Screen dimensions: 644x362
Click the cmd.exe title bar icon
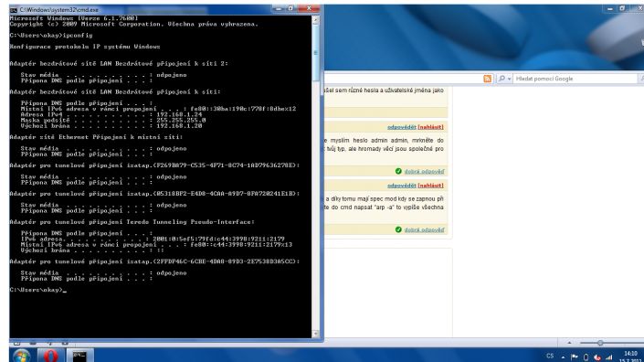[x=13, y=9]
